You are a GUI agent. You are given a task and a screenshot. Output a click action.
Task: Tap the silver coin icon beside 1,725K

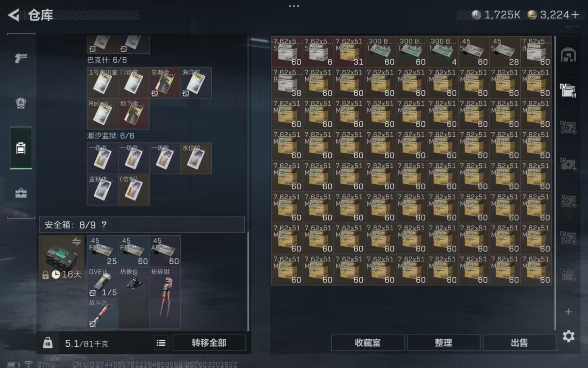476,15
